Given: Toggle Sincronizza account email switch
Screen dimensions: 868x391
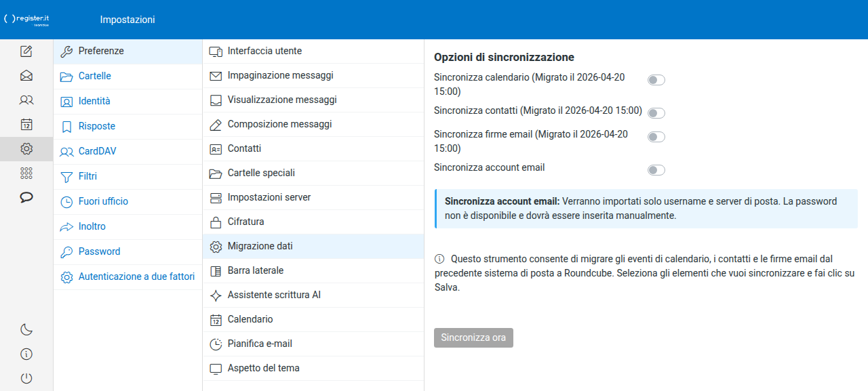Looking at the screenshot, I should [656, 169].
